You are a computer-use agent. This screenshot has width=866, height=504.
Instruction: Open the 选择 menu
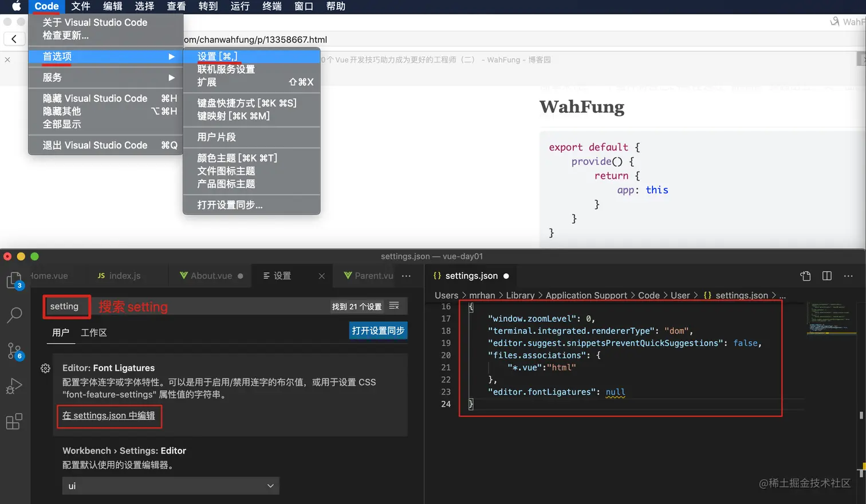pos(144,6)
